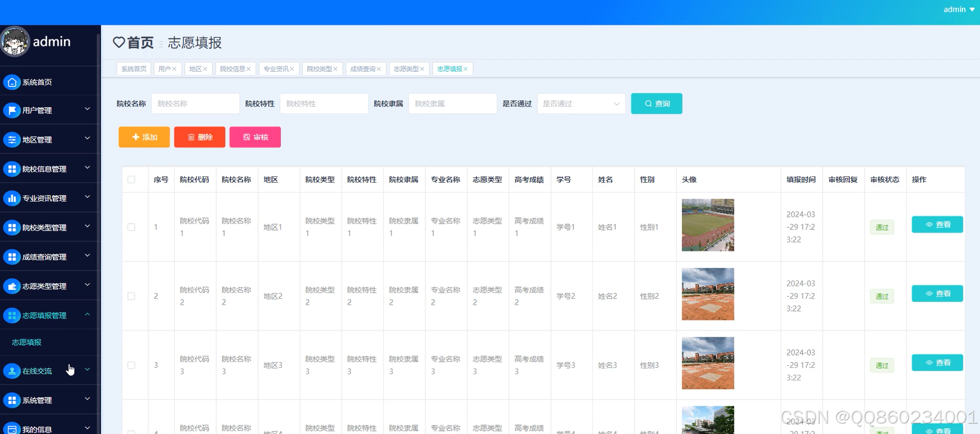Image resolution: width=980 pixels, height=434 pixels.
Task: Open the admin dropdown in top bar
Action: pos(959,9)
